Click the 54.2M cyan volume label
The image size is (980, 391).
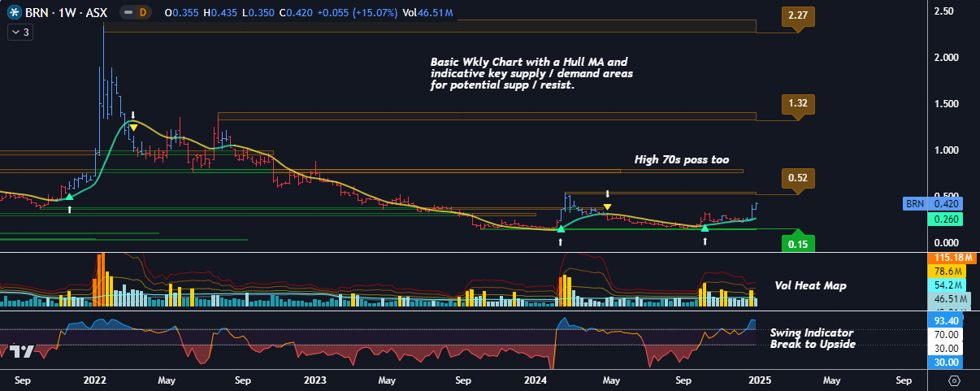point(947,286)
